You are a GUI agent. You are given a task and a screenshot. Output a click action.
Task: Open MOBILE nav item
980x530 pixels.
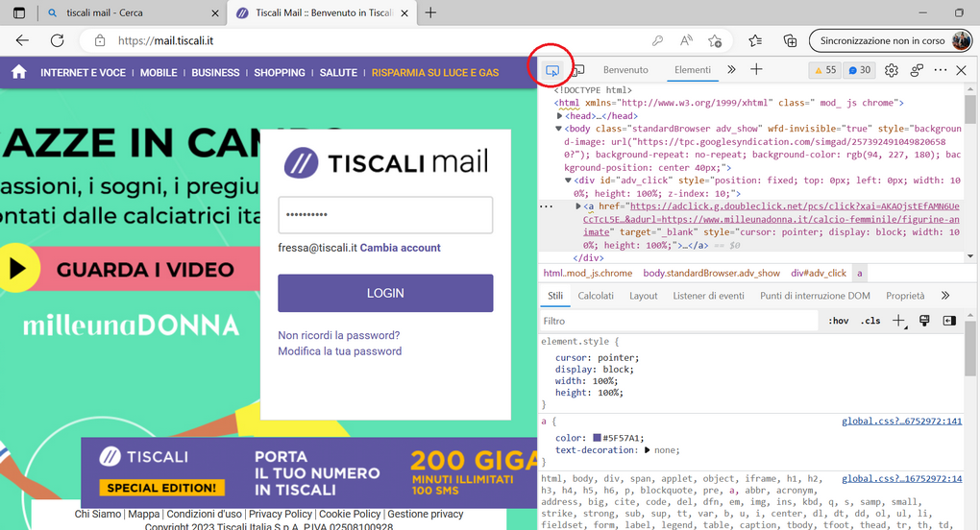(159, 72)
